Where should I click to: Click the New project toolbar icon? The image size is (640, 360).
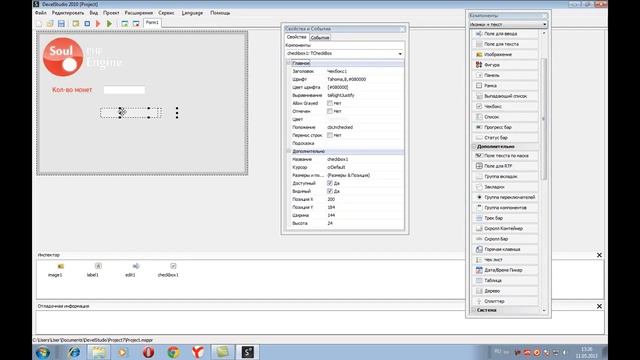point(39,24)
